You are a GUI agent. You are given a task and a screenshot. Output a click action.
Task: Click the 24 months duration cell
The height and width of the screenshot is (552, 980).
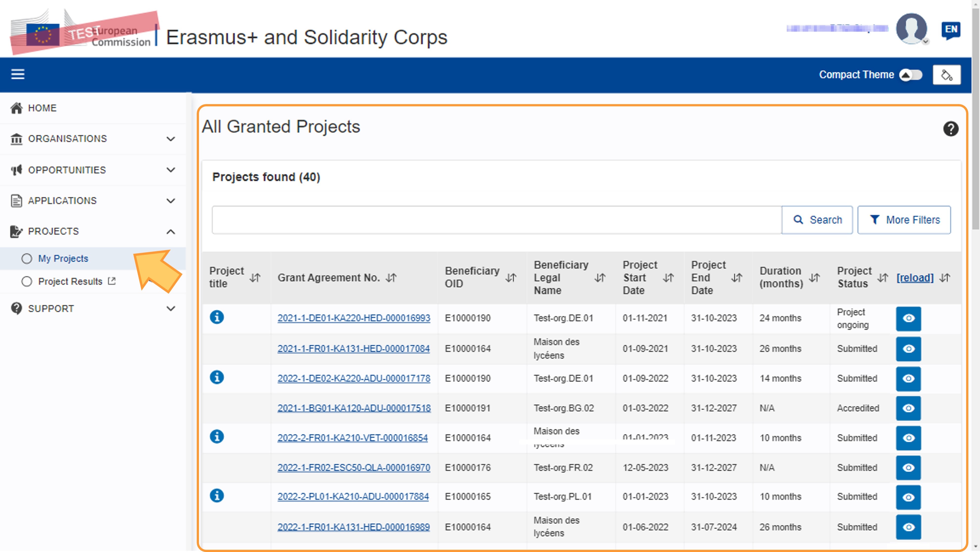(x=781, y=318)
